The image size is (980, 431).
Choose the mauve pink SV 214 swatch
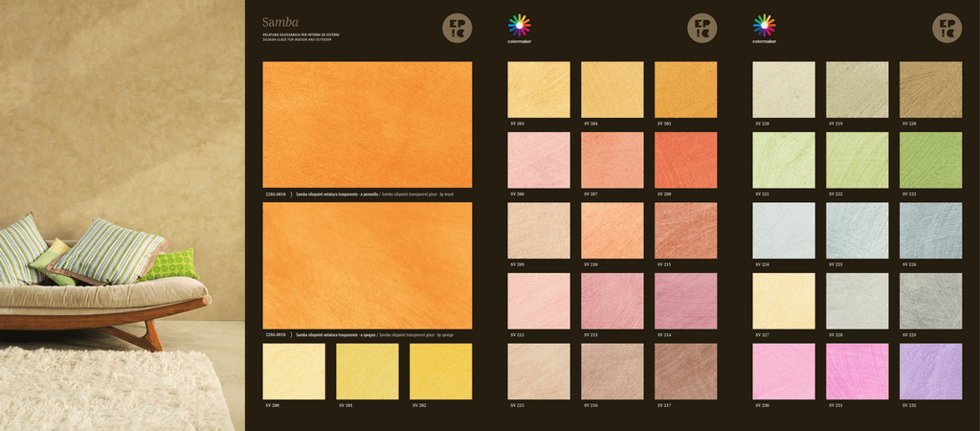(x=685, y=301)
